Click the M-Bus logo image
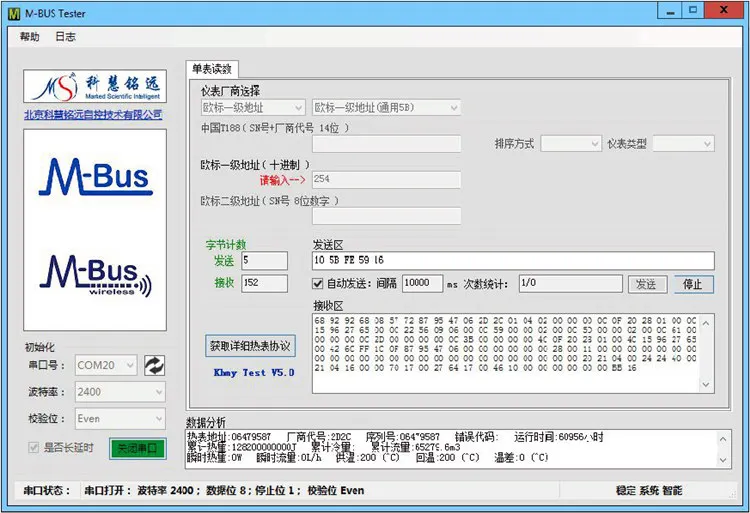This screenshot has height=513, width=750. [96, 177]
